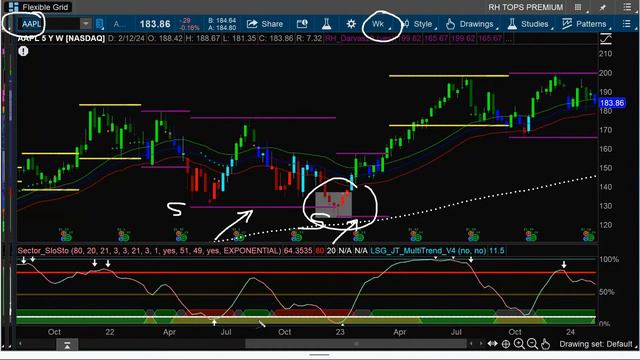This screenshot has height=360, width=640.
Task: Open the symbol link clipboard icon
Action: (99, 24)
